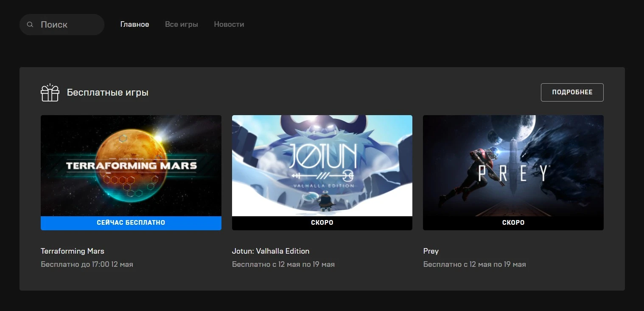Open the Jotun Valhalla Edition cover image
The width and height of the screenshot is (644, 311).
click(x=322, y=166)
